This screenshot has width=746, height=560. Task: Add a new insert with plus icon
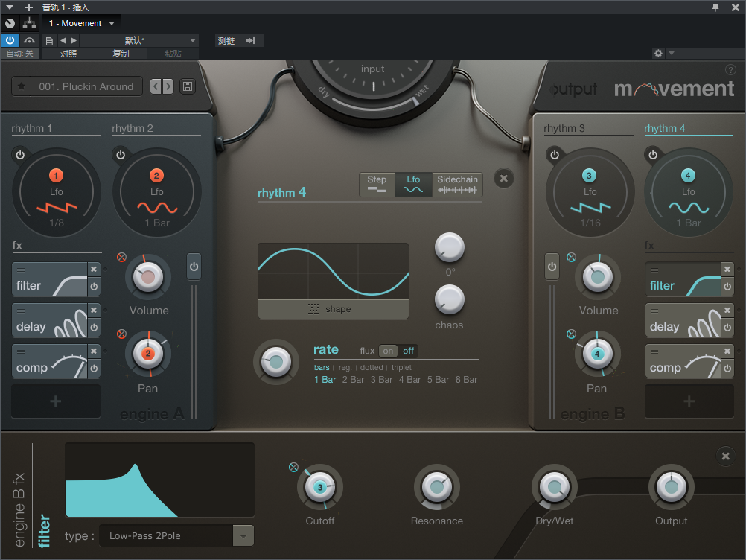[29, 7]
